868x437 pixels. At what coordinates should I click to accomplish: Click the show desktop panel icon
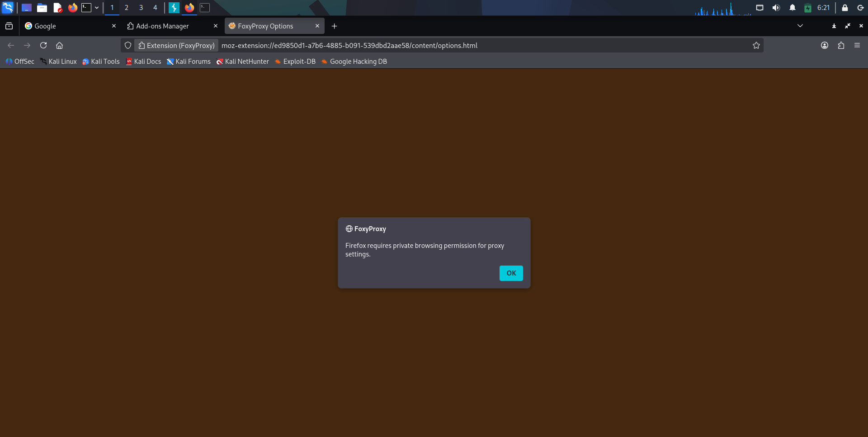(27, 8)
